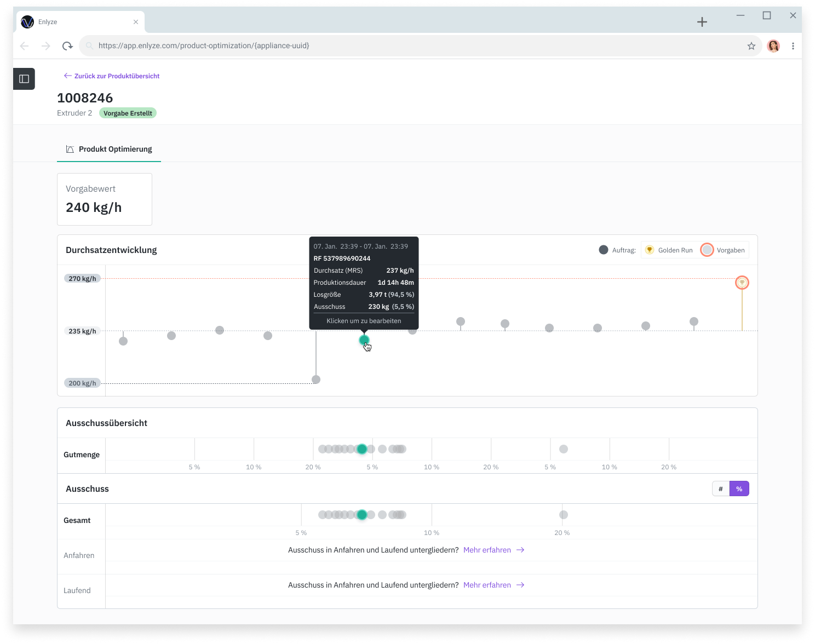
Task: Toggle Vorgaben legend filter
Action: [x=724, y=250]
